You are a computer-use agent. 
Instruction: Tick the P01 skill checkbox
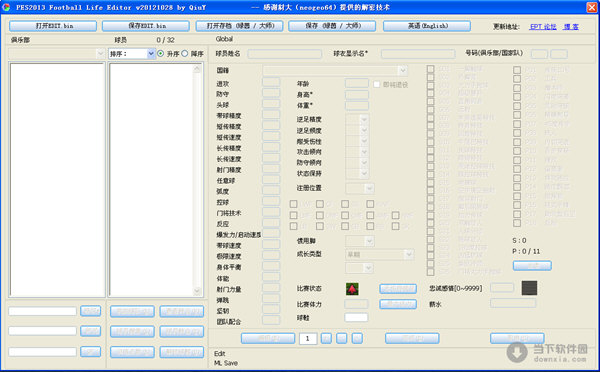[517, 70]
